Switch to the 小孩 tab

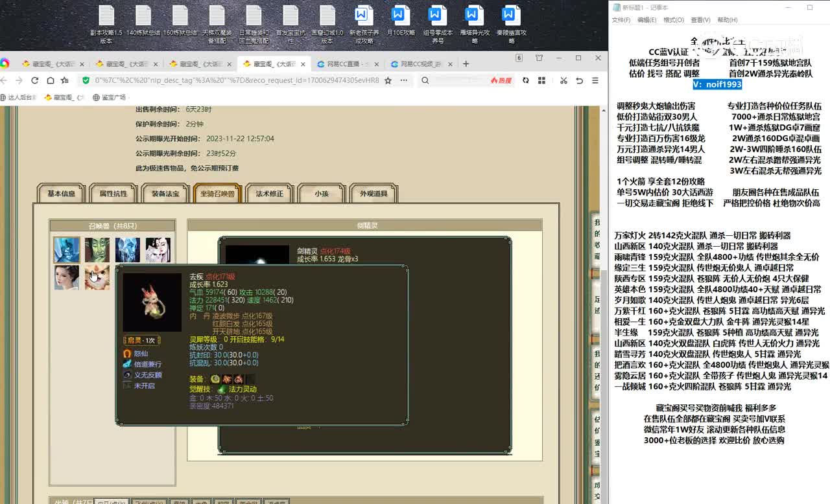point(322,193)
